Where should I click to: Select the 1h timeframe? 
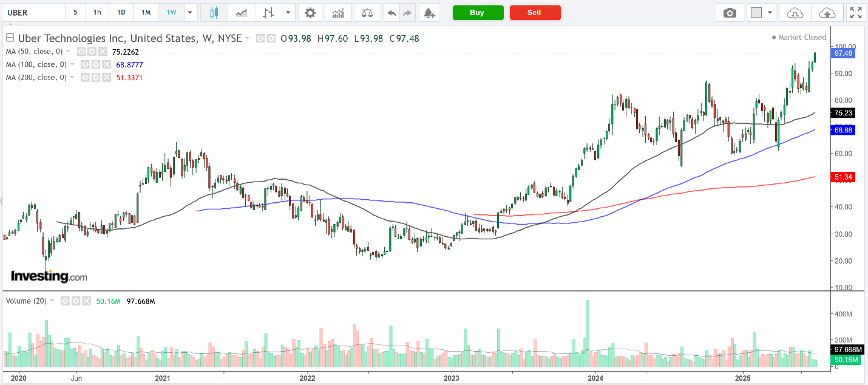pyautogui.click(x=97, y=12)
